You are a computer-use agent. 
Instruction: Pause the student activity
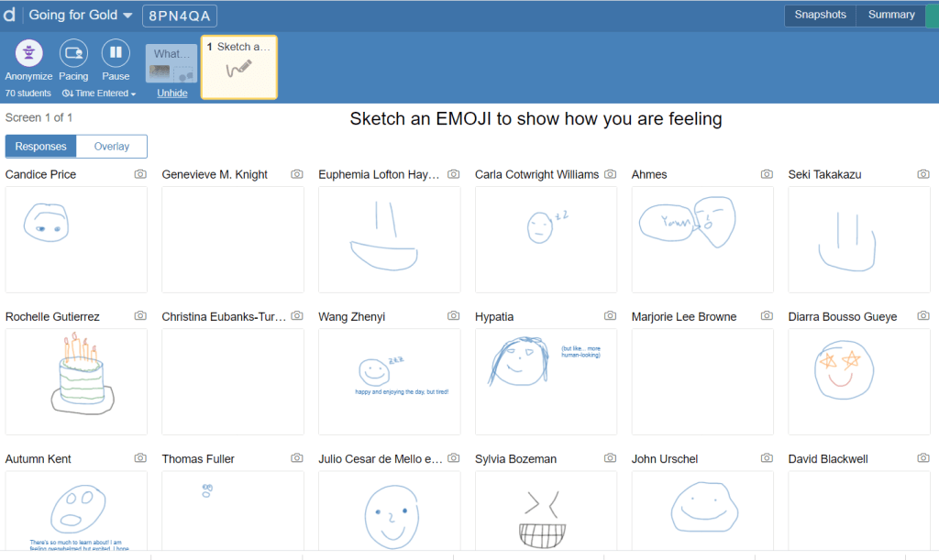(x=116, y=54)
